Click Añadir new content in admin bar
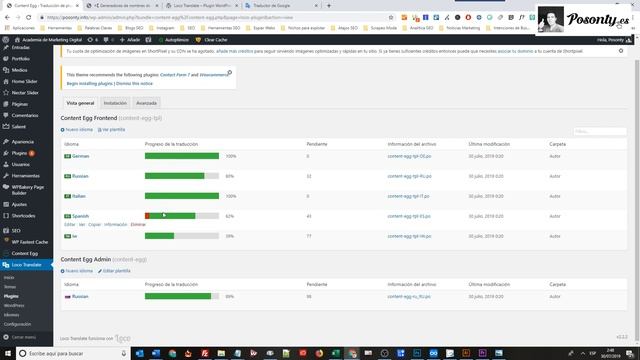Image resolution: width=640 pixels, height=360 pixels. (x=130, y=40)
